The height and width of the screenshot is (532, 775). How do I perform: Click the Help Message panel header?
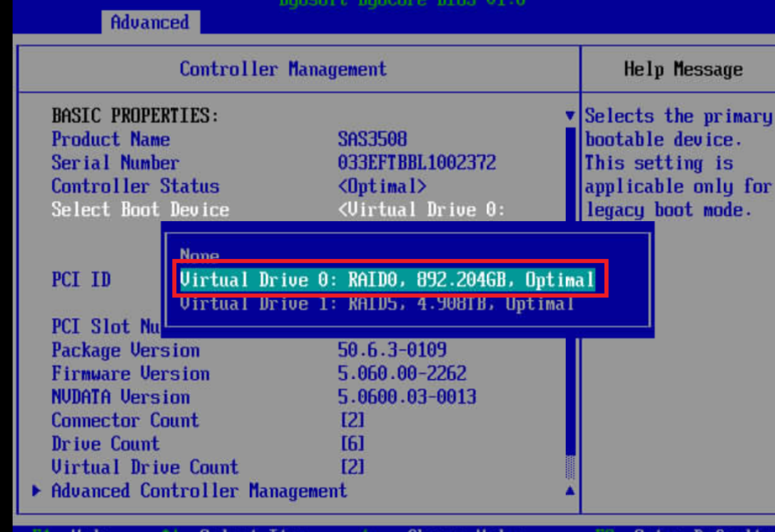click(682, 69)
